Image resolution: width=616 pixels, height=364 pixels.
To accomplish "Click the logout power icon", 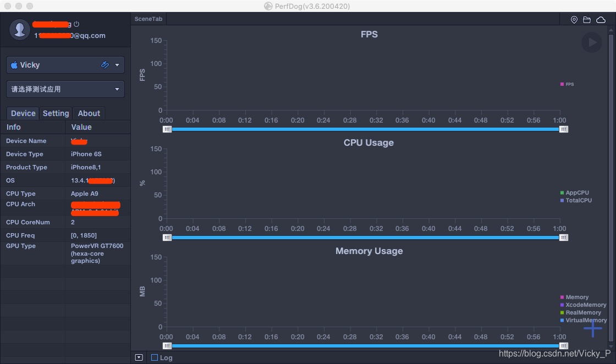I will (x=76, y=24).
